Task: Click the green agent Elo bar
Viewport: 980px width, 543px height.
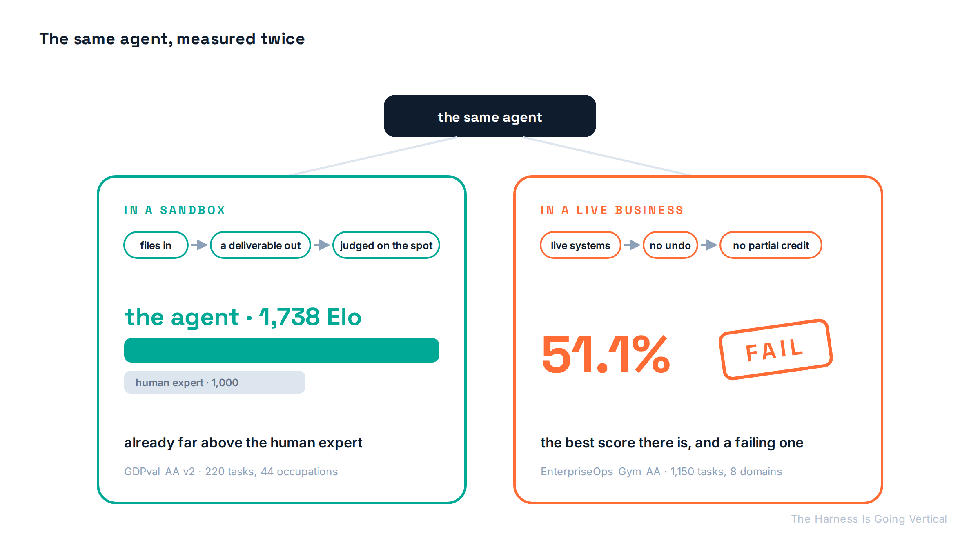Action: (x=282, y=350)
